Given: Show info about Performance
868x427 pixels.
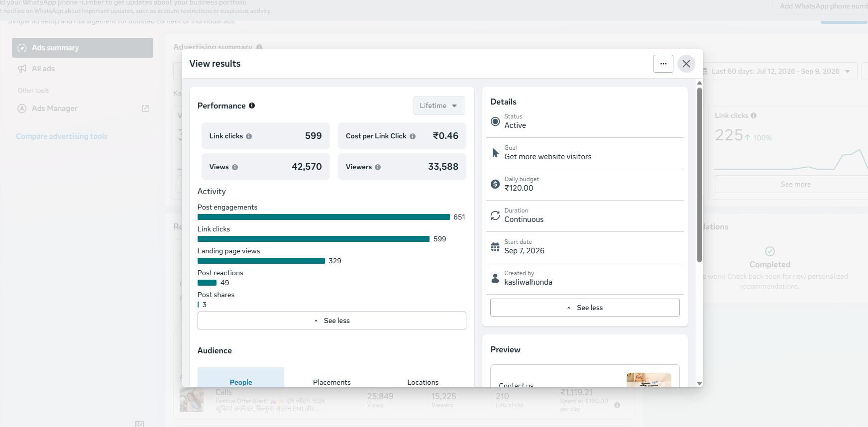Looking at the screenshot, I should point(252,106).
